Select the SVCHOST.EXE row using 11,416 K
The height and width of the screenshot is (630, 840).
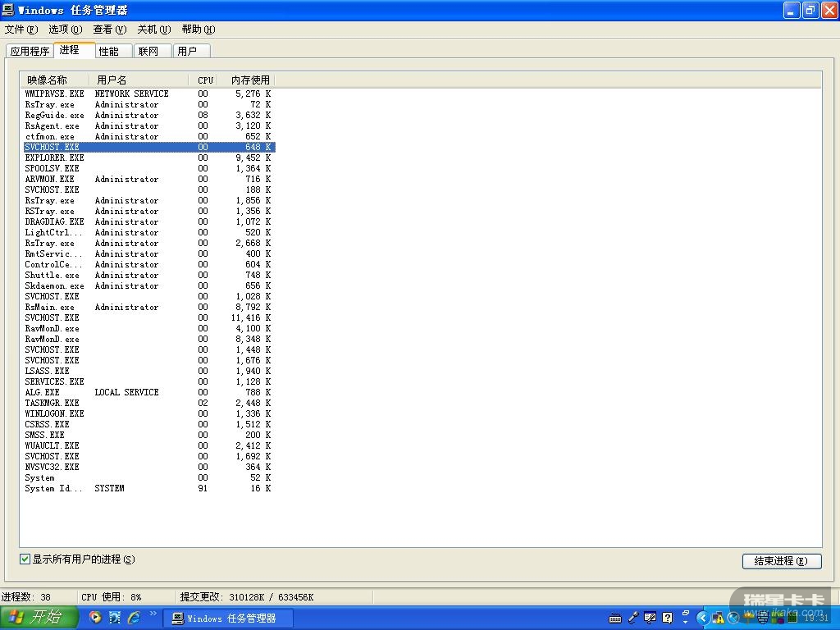pos(149,317)
